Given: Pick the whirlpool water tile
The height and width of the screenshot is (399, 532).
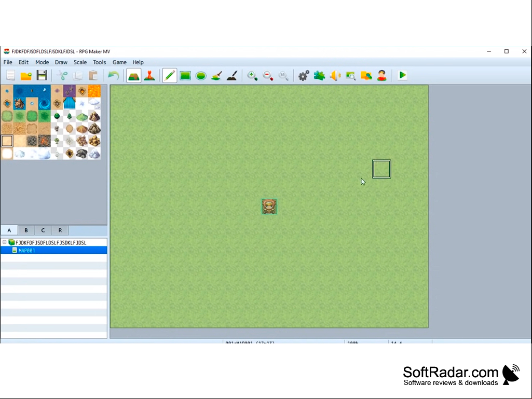Looking at the screenshot, I should pos(45,103).
